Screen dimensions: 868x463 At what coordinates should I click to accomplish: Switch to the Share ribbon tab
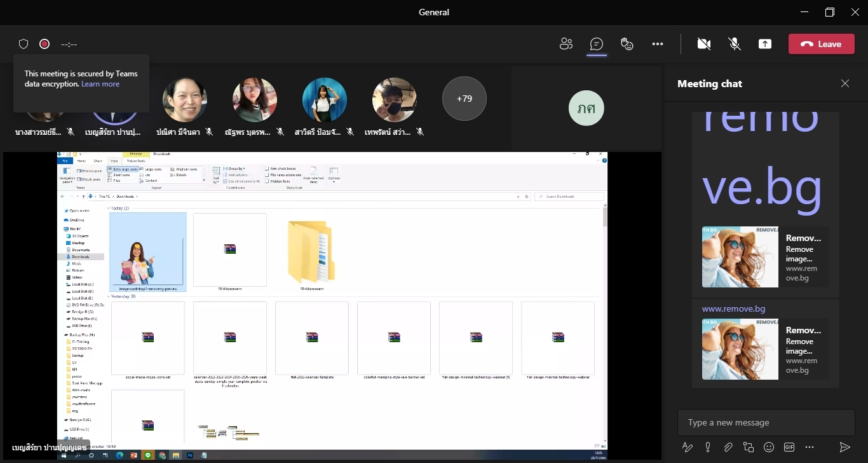98,161
